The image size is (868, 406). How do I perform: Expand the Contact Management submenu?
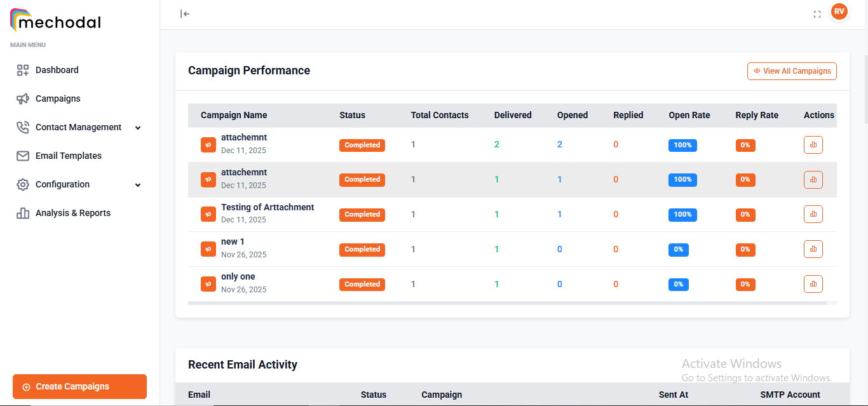(x=138, y=127)
